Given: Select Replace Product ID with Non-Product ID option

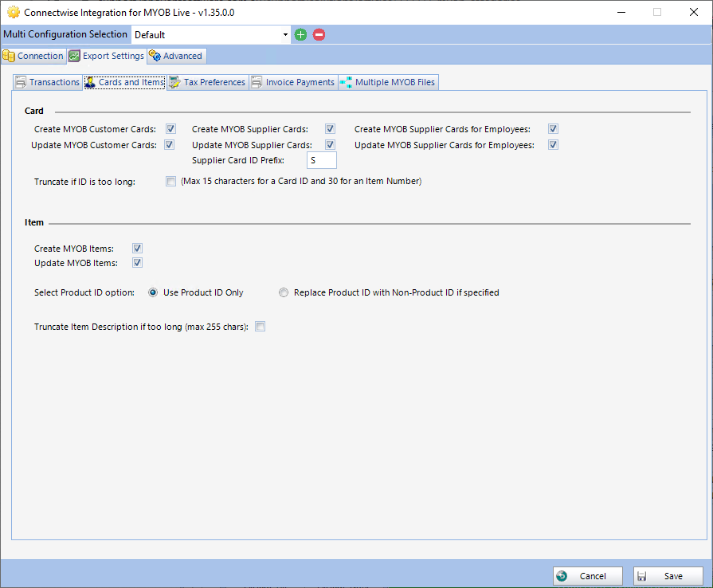Looking at the screenshot, I should click(x=284, y=292).
